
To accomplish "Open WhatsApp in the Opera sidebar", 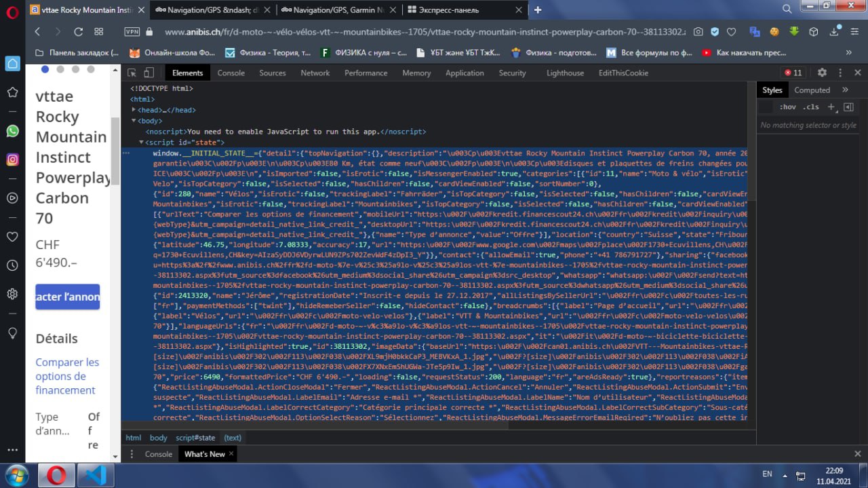I will tap(12, 130).
